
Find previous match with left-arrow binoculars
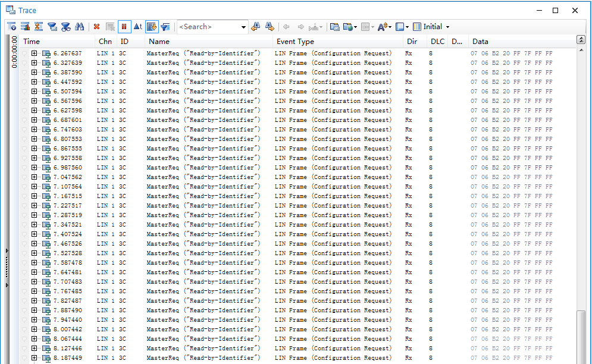coord(256,27)
